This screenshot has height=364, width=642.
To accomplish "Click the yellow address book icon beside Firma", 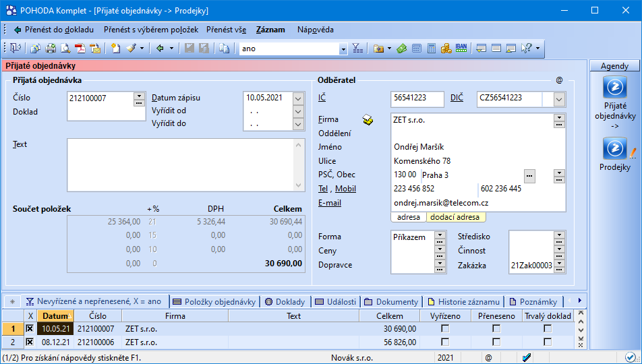I will click(x=368, y=119).
